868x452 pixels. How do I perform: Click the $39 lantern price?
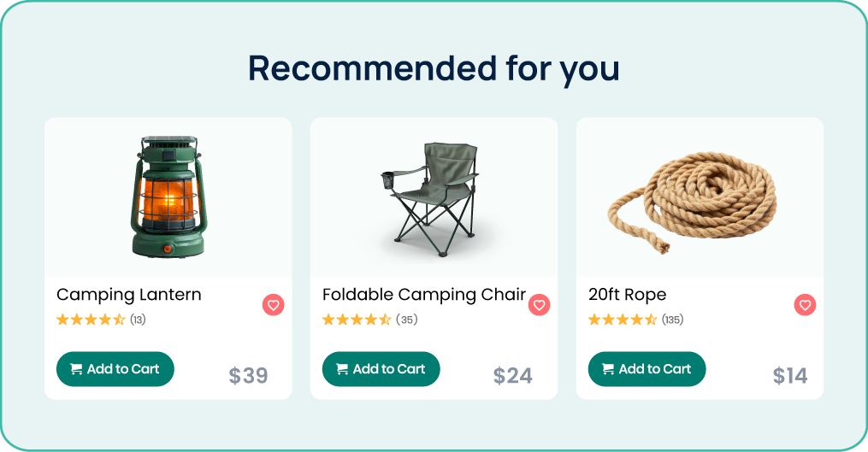click(x=249, y=376)
